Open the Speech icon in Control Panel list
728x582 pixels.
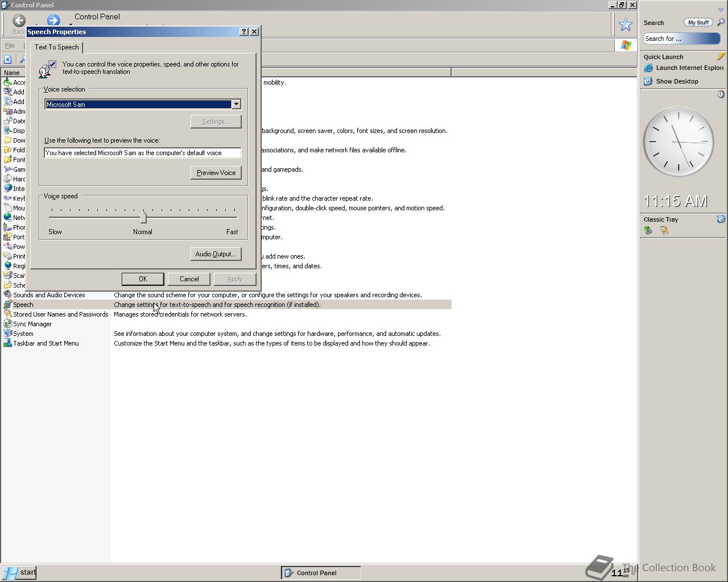[x=8, y=305]
